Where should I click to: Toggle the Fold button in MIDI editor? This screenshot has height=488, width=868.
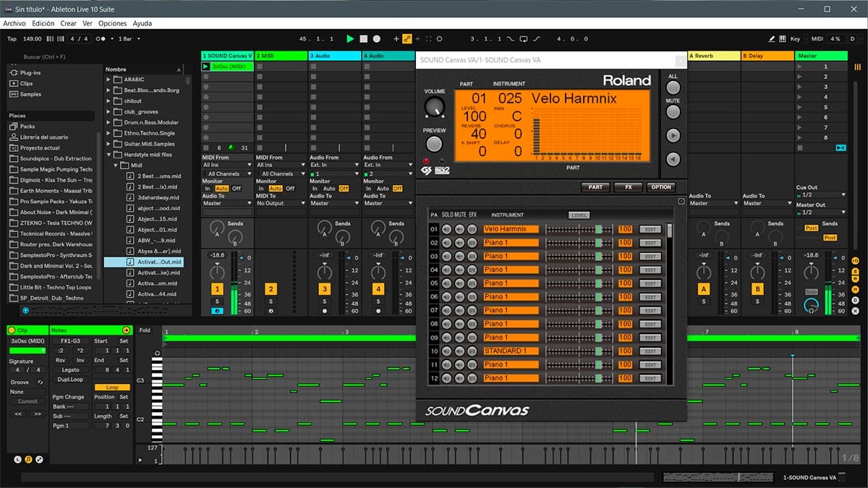coord(145,330)
